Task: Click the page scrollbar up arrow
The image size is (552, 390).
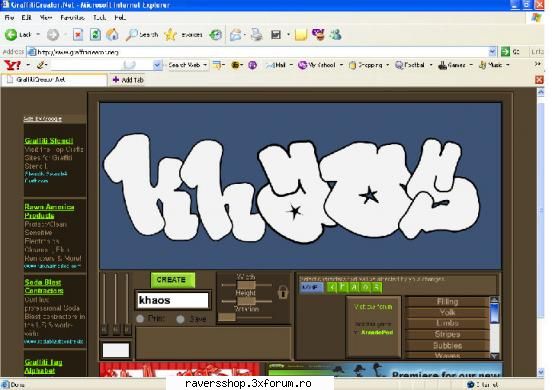Action: pyautogui.click(x=541, y=92)
